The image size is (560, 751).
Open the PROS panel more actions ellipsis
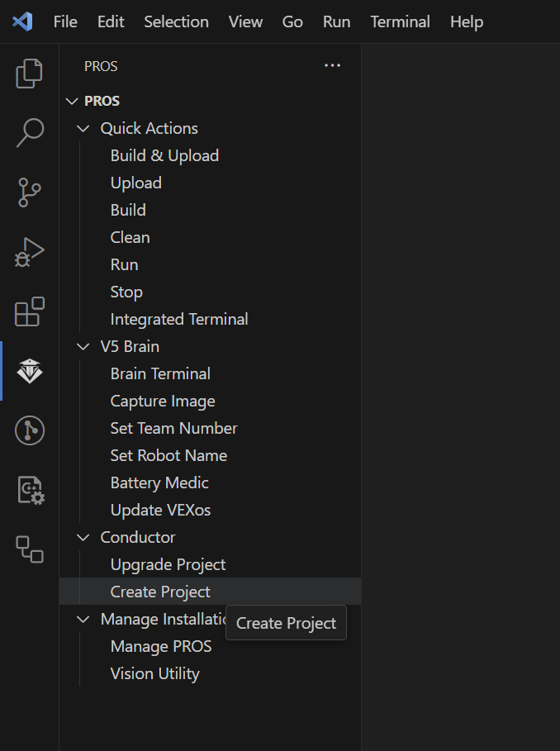pyautogui.click(x=332, y=65)
